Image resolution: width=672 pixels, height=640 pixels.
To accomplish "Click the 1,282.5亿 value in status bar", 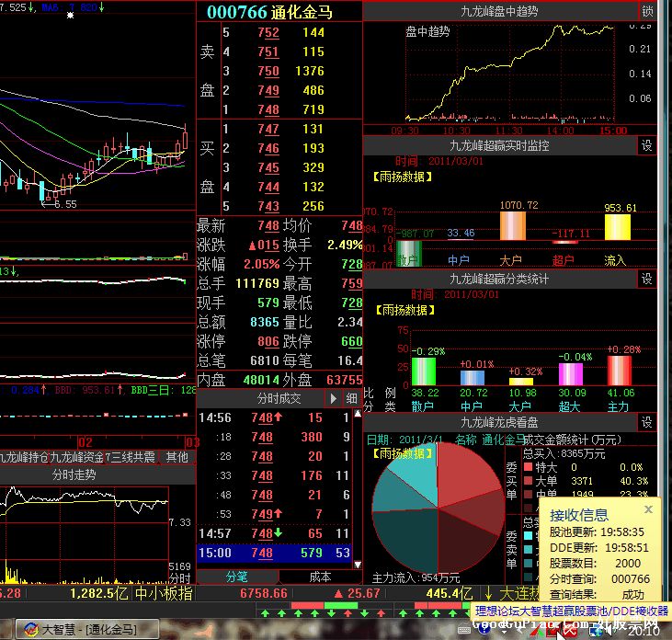I will click(x=99, y=594).
